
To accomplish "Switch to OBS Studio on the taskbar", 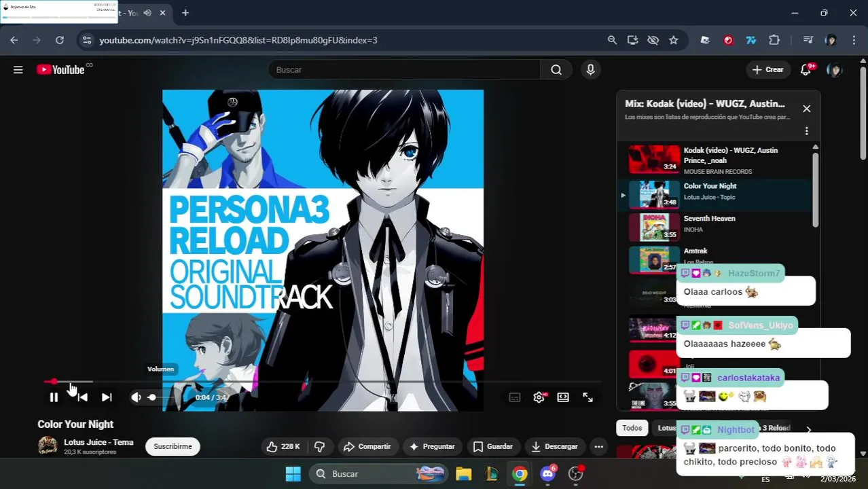I will [576, 474].
